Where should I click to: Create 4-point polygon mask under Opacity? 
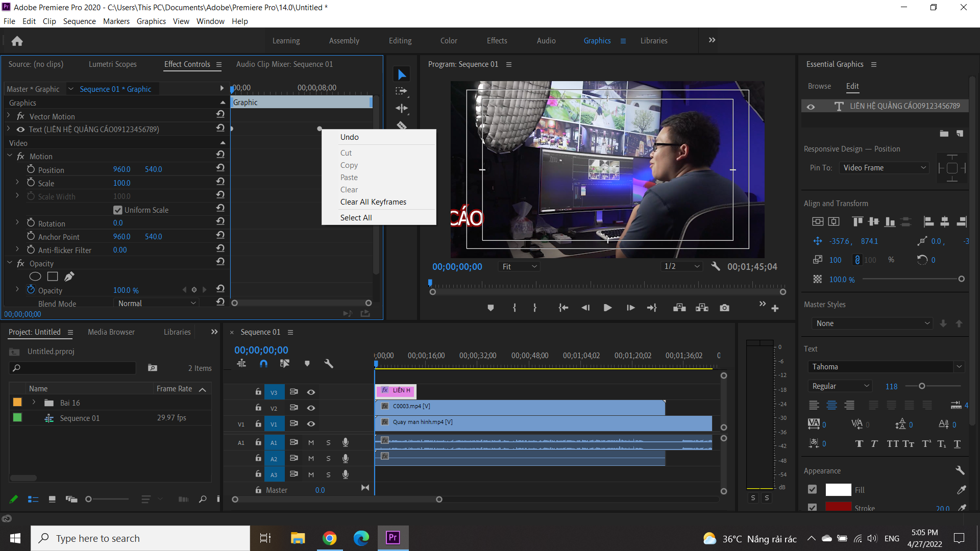[x=52, y=277]
